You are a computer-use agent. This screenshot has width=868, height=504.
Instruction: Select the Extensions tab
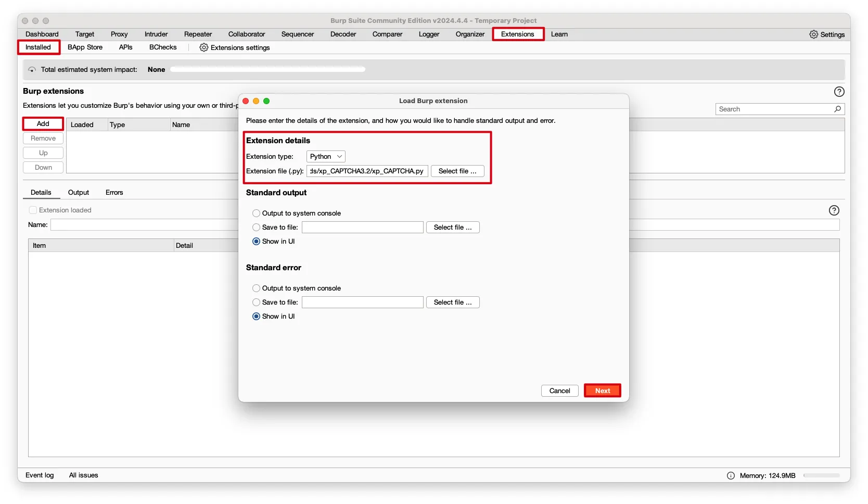click(518, 34)
